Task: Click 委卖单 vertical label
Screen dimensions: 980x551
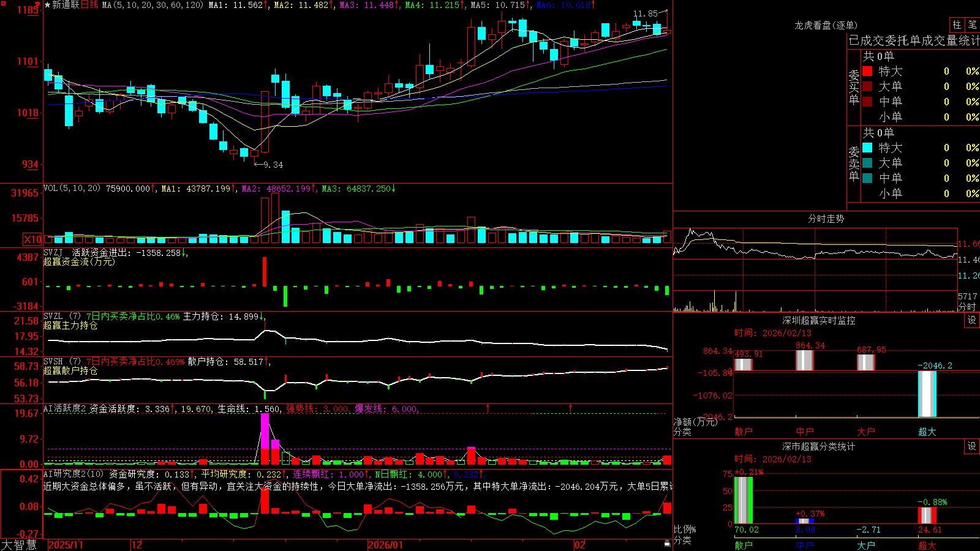Action: (x=854, y=163)
